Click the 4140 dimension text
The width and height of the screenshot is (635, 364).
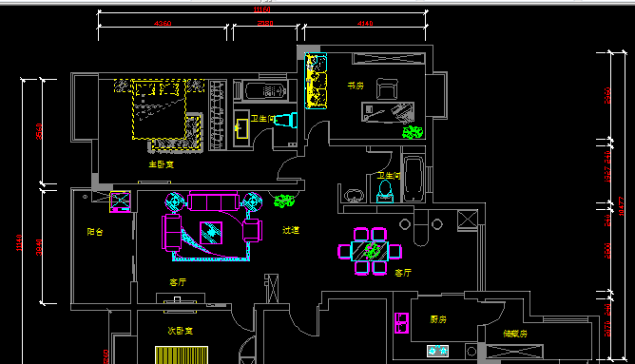coord(365,24)
